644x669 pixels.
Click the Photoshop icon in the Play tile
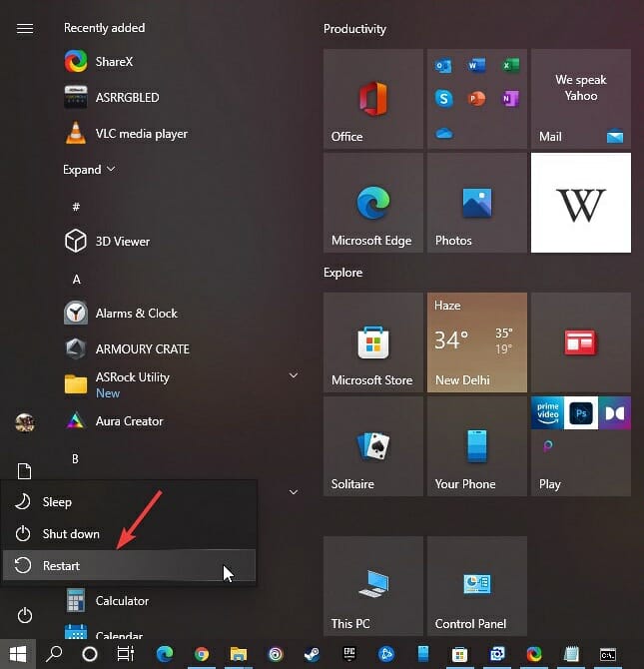[x=581, y=412]
